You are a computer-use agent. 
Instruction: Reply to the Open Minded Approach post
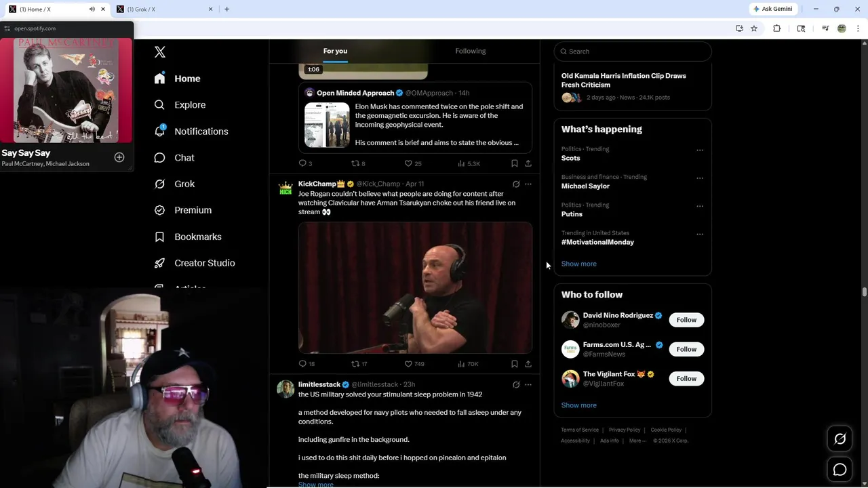point(305,163)
